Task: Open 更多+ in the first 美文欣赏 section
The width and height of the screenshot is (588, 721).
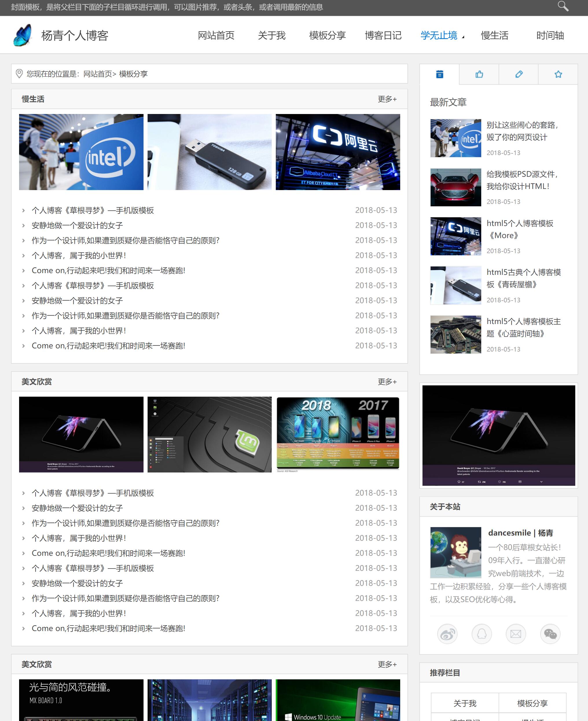Action: [x=387, y=382]
